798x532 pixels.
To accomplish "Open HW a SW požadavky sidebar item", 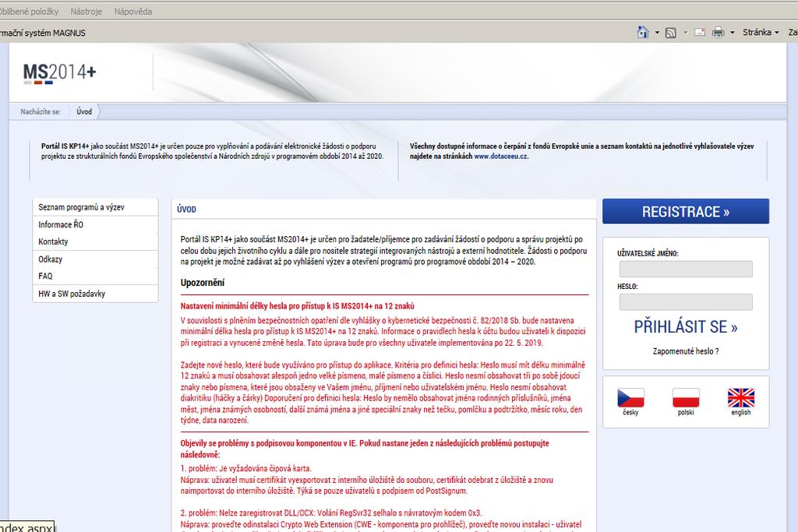I will (x=95, y=294).
